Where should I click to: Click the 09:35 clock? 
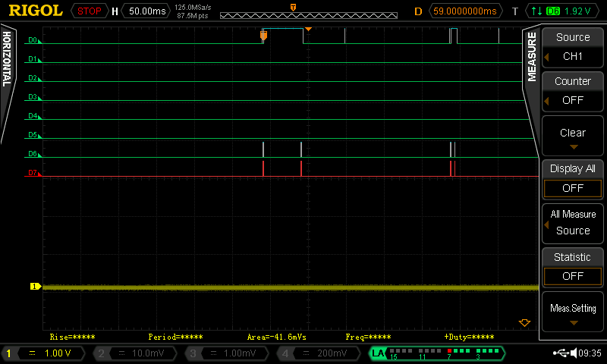pos(590,353)
